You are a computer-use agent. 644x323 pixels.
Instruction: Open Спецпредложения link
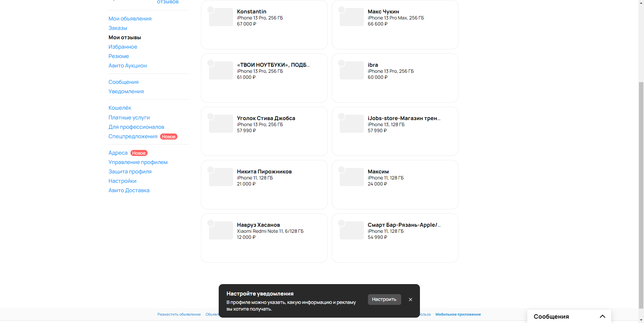point(133,136)
